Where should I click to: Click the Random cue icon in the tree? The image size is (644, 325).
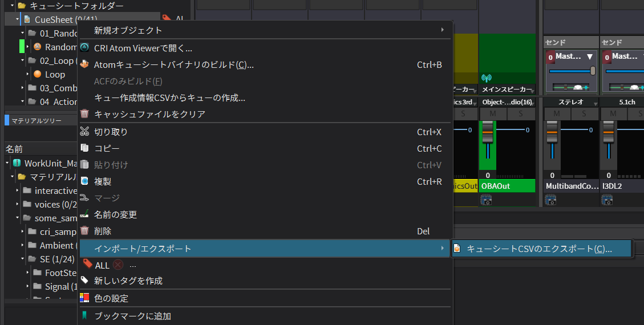click(38, 47)
